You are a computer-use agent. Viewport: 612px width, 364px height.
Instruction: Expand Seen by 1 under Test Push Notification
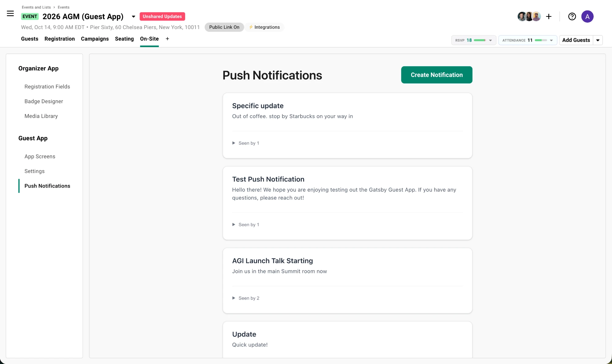pos(246,225)
